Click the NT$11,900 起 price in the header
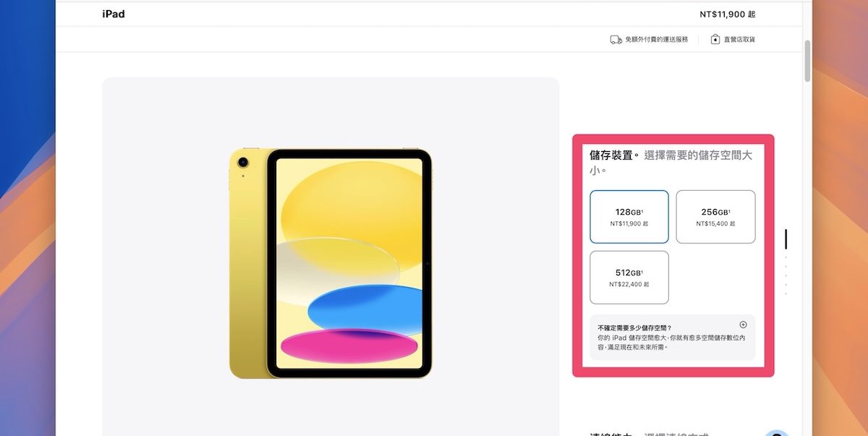The image size is (868, 436). coord(728,14)
